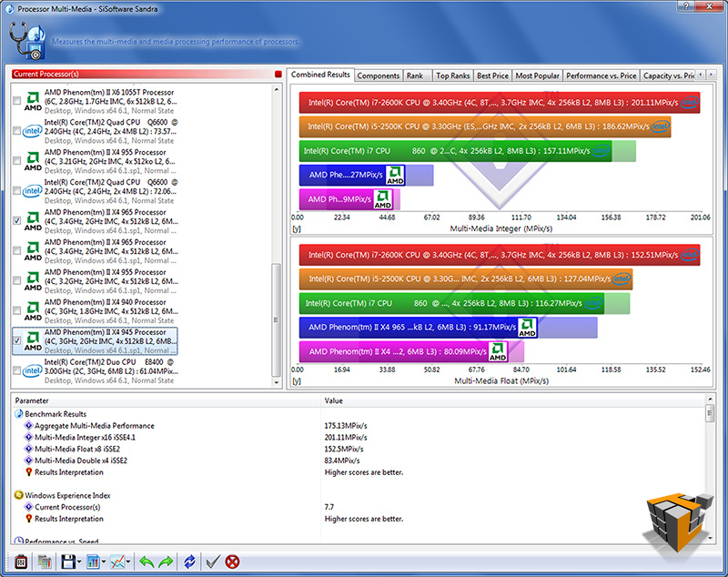This screenshot has width=728, height=577.
Task: Check the Phenom II X4 955 3.2GHz checkbox
Action: (x=16, y=280)
